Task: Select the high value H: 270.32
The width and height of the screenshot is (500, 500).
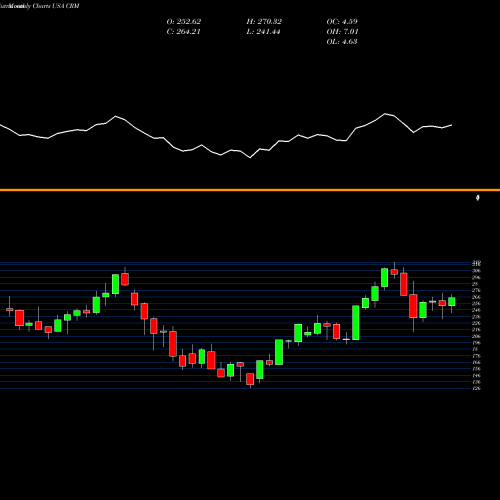Action: 264,22
